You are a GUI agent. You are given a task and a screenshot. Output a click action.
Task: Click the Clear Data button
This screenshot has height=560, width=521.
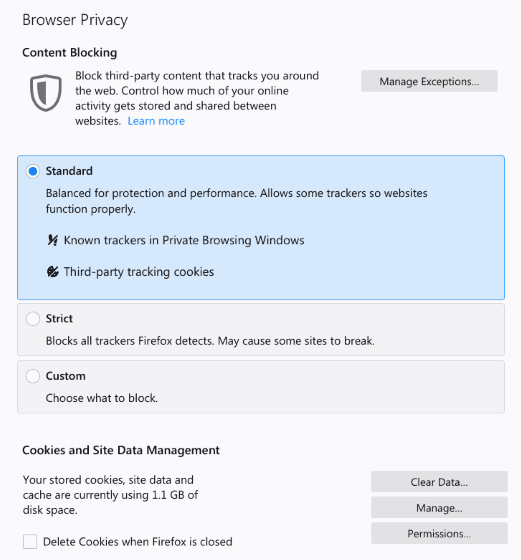(439, 482)
